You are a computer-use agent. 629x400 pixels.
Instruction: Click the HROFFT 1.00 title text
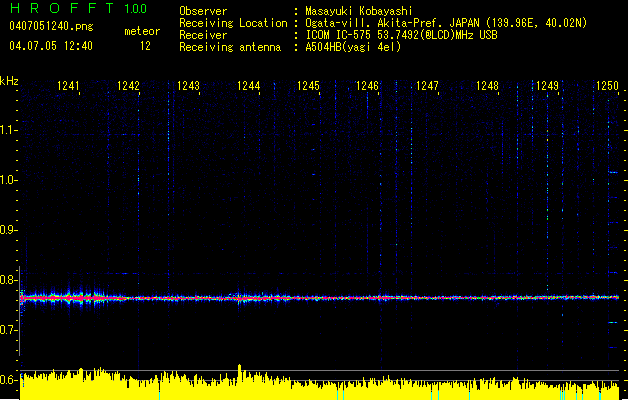72,9
